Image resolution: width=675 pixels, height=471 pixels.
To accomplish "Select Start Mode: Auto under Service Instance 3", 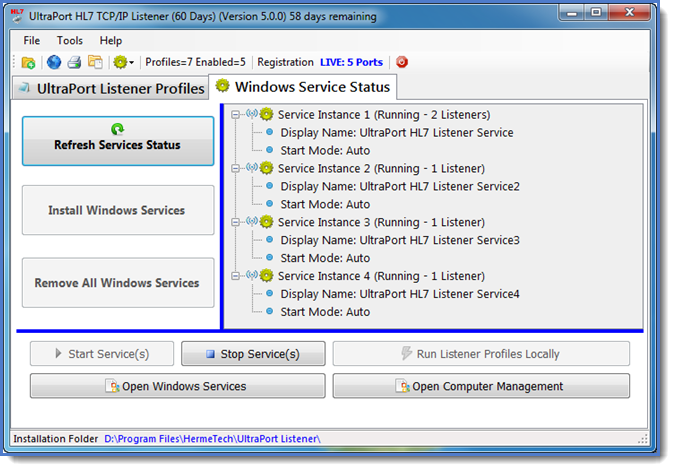I will [x=325, y=258].
